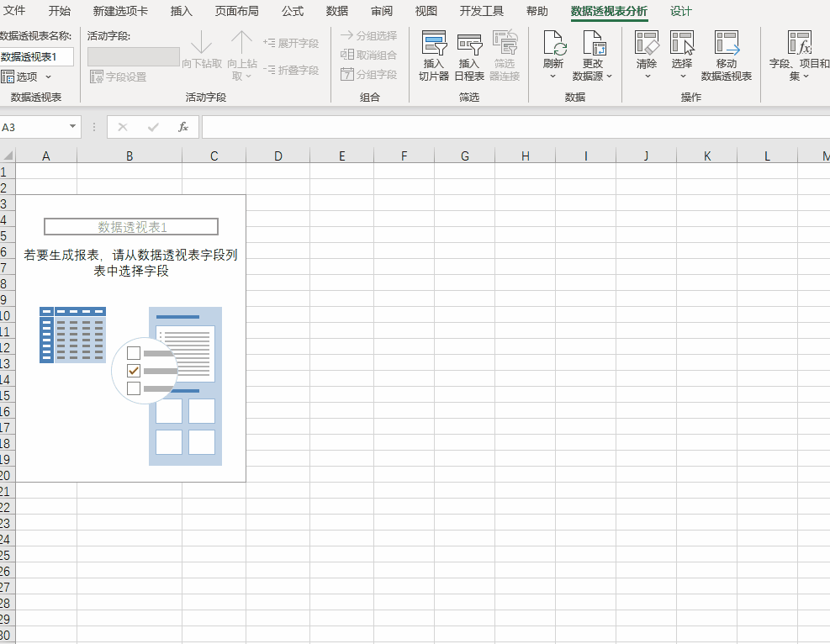
Task: Switch to the Insert (插入) tab
Action: click(x=182, y=11)
